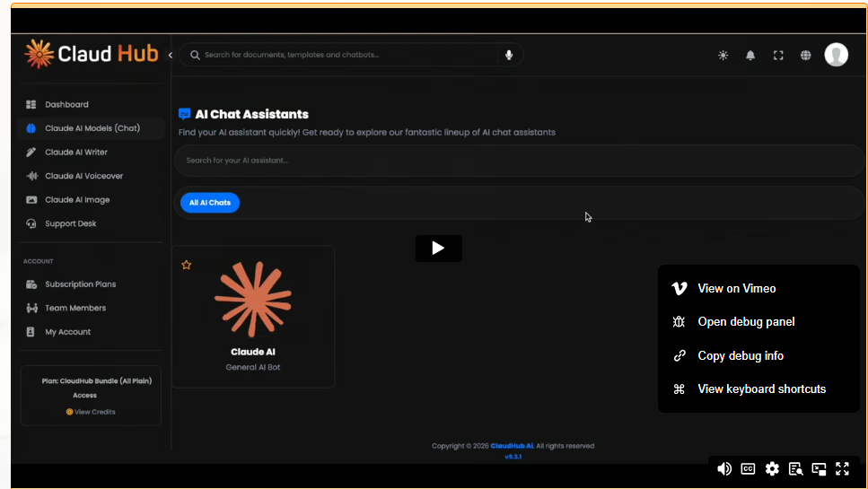This screenshot has height=489, width=868.
Task: Click the version number in footer
Action: [x=513, y=457]
